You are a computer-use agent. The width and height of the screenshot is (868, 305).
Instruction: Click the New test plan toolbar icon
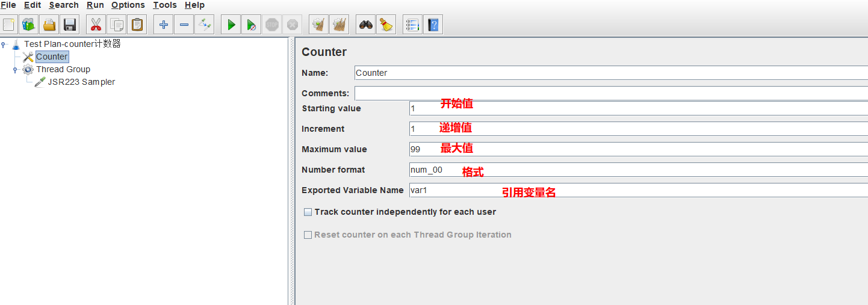click(x=9, y=25)
